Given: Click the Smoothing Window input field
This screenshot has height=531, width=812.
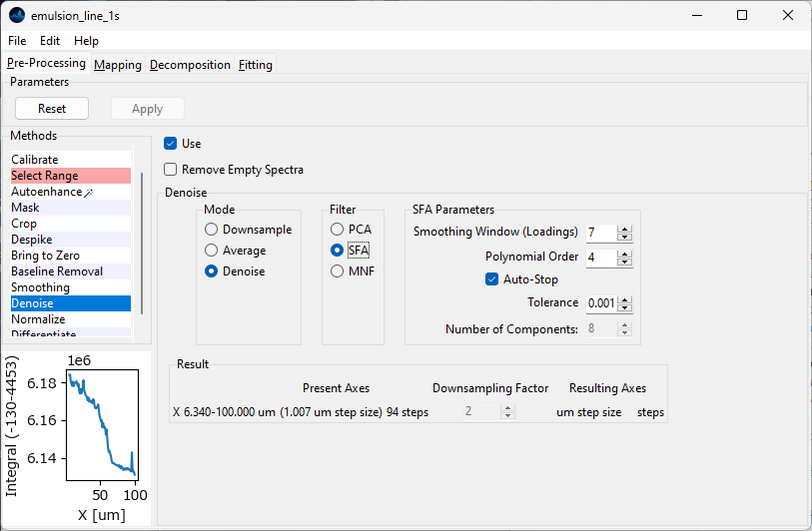Looking at the screenshot, I should point(599,233).
